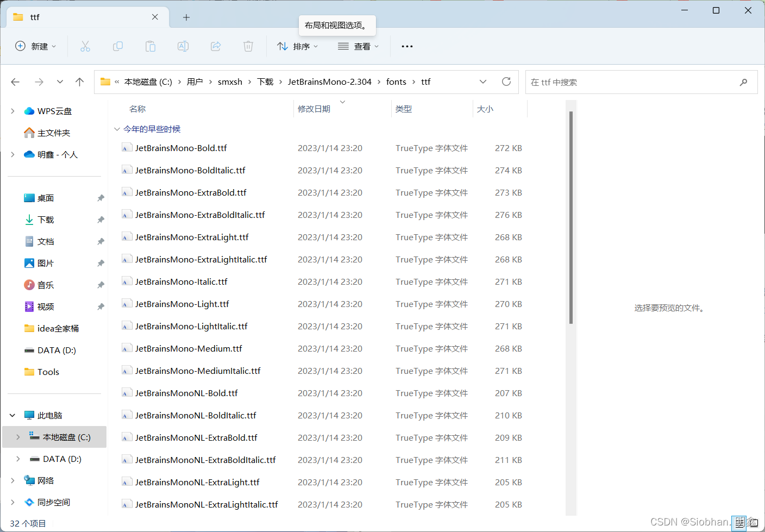Viewport: 765px width, 532px height.
Task: Select the pin icon next to 下载
Action: tap(101, 220)
